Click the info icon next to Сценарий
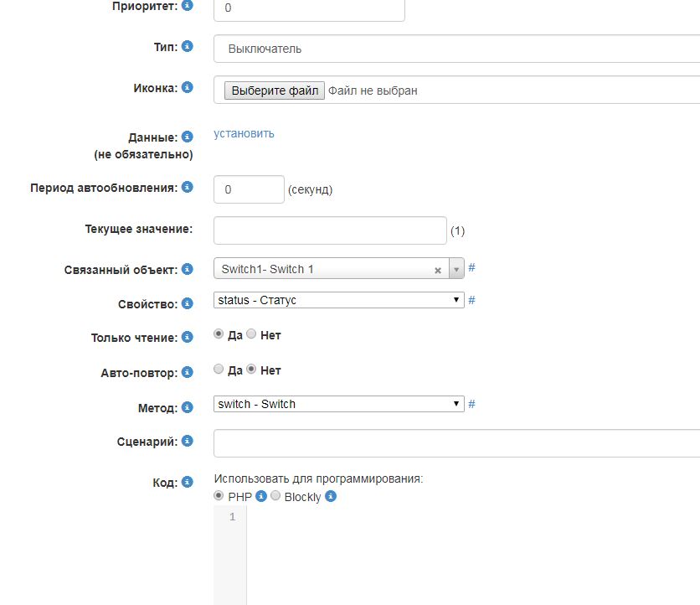The width and height of the screenshot is (700, 605). tap(187, 441)
